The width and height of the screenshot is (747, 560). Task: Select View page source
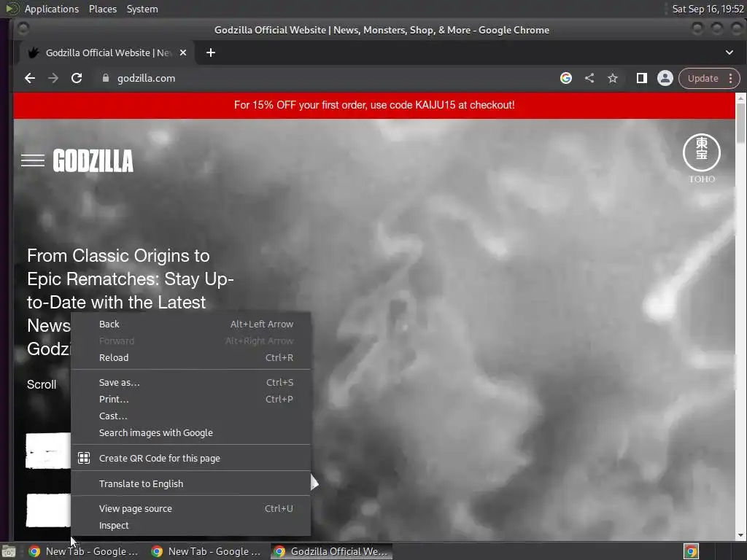point(190,508)
